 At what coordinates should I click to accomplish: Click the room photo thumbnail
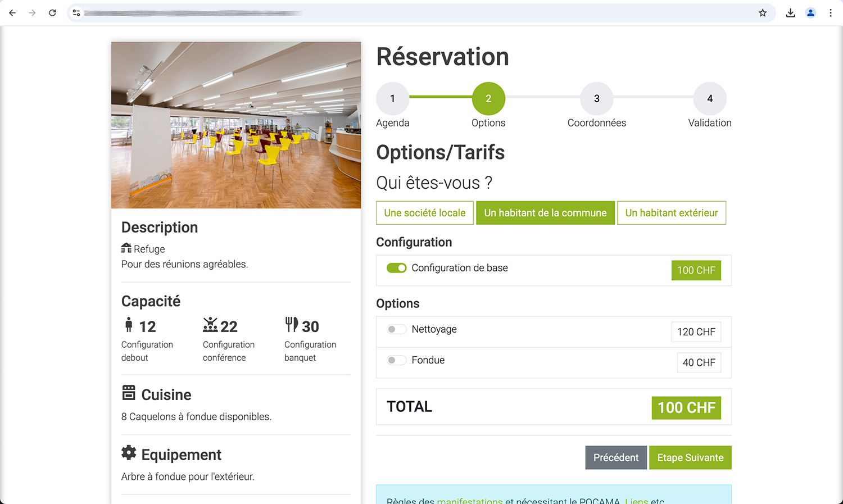point(236,125)
